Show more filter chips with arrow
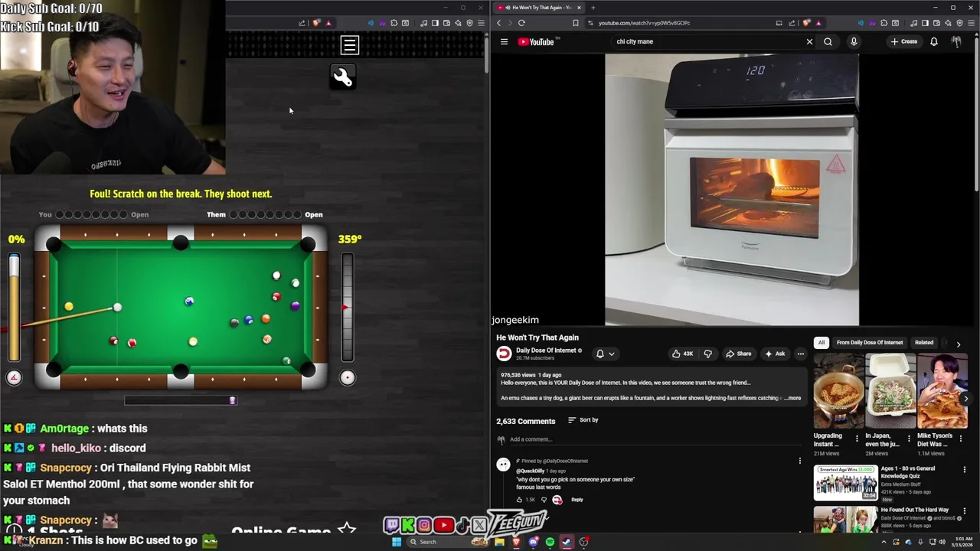Viewport: 980px width, 551px height. (958, 344)
